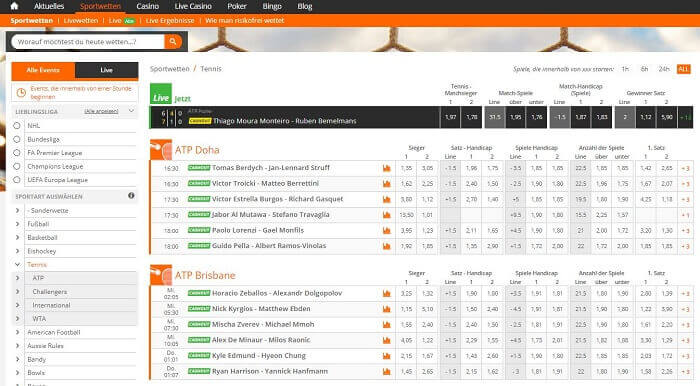This screenshot has height=386, width=700.
Task: Expand the Fußball category
Action: tap(17, 224)
